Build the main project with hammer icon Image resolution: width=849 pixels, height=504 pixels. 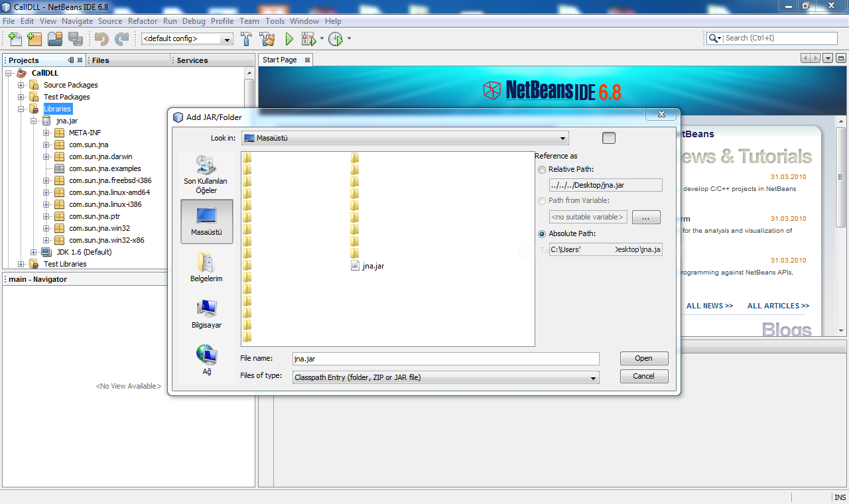[247, 39]
